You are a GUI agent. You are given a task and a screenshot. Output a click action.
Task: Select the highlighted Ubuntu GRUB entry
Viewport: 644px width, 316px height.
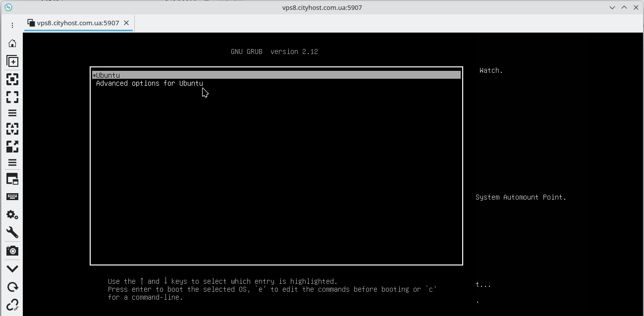276,75
